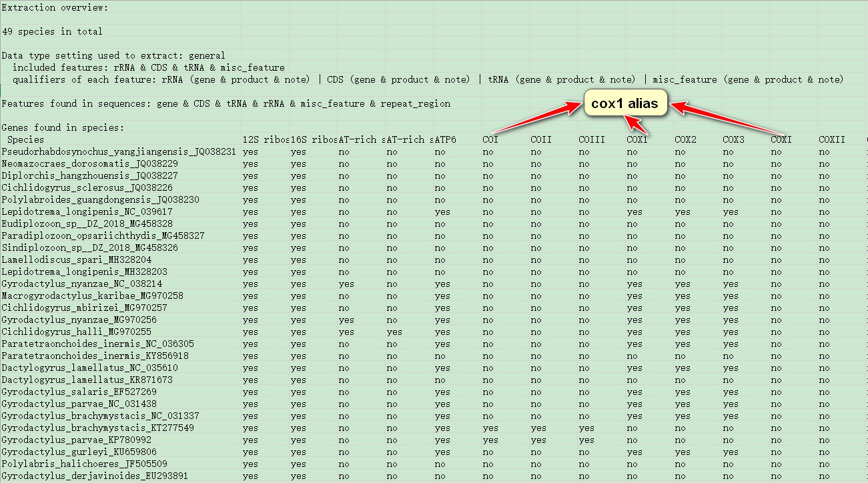
Task: Select Gyrodactylus_gurleyi_KU659806 species name
Action: (79, 452)
